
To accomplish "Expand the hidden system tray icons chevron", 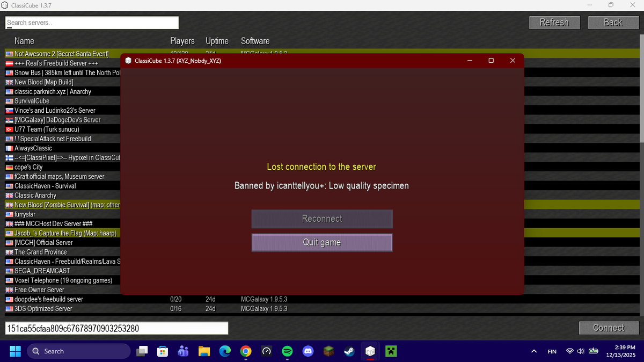I will pos(534,351).
